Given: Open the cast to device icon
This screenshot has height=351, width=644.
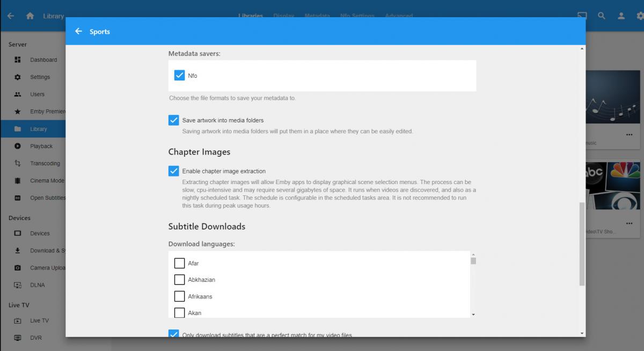Looking at the screenshot, I should (582, 16).
